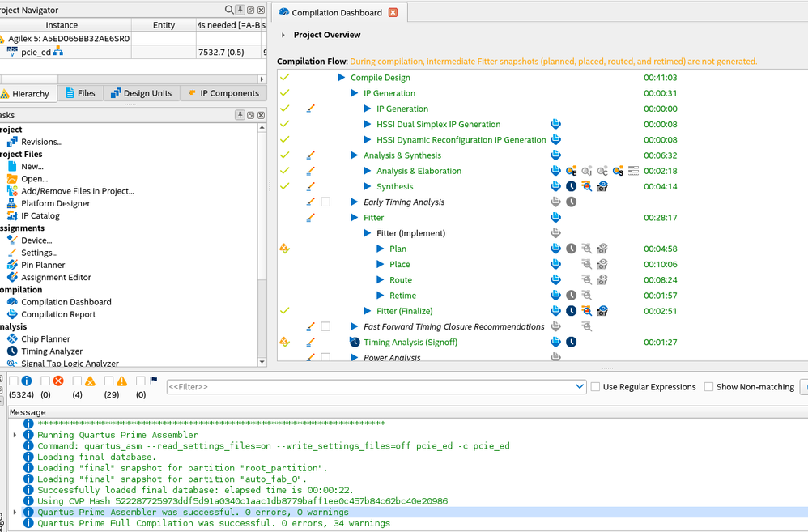The width and height of the screenshot is (808, 532).
Task: Toggle Use Regular Expressions checkbox
Action: 596,387
